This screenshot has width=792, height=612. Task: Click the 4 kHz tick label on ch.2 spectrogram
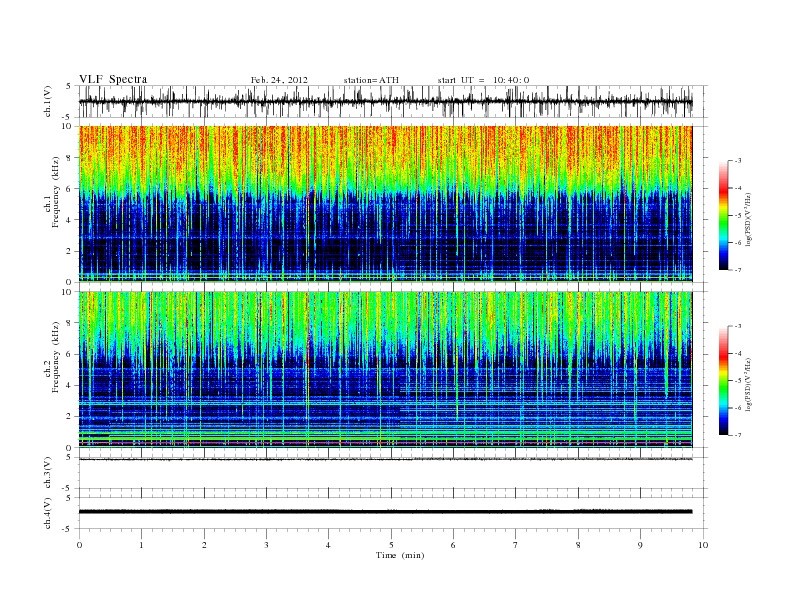click(70, 386)
